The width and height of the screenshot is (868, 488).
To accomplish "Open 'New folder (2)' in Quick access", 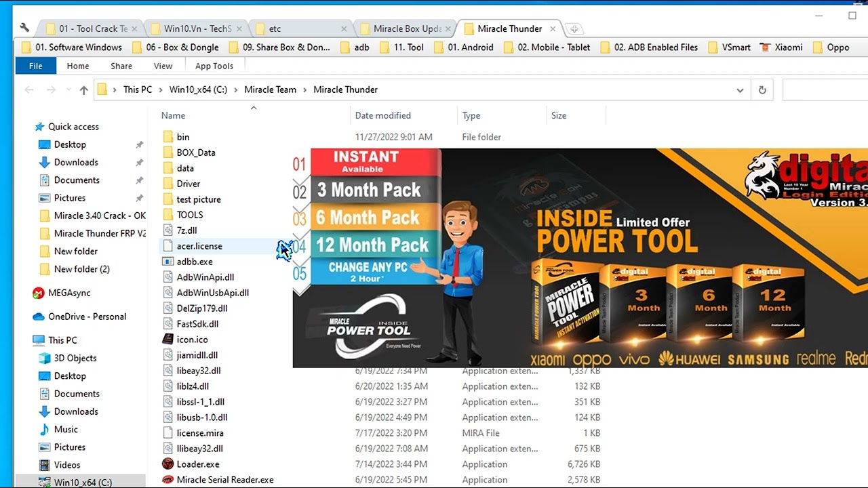I will point(74,269).
